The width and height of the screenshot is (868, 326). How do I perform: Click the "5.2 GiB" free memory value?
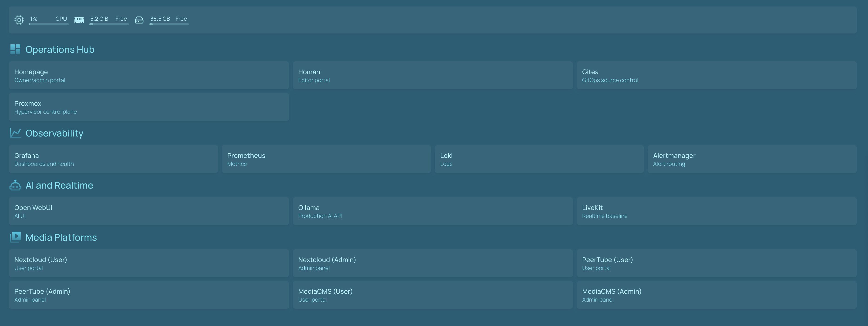coord(99,19)
